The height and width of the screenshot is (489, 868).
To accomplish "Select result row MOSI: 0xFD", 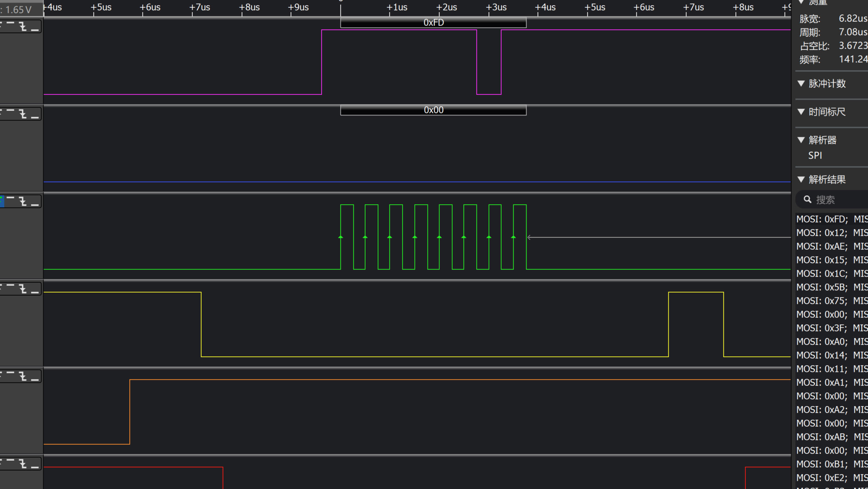I will click(x=832, y=219).
